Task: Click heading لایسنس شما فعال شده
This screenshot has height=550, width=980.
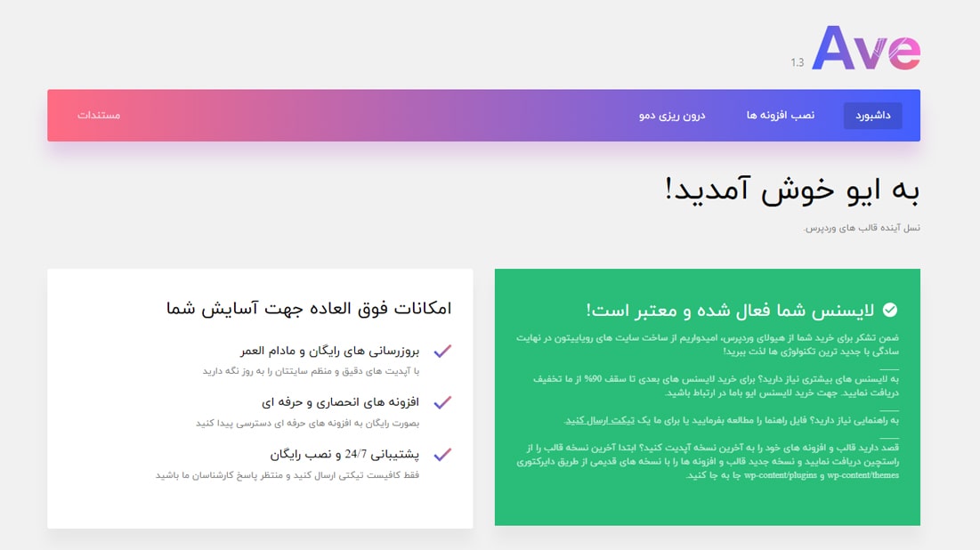Action: click(730, 310)
